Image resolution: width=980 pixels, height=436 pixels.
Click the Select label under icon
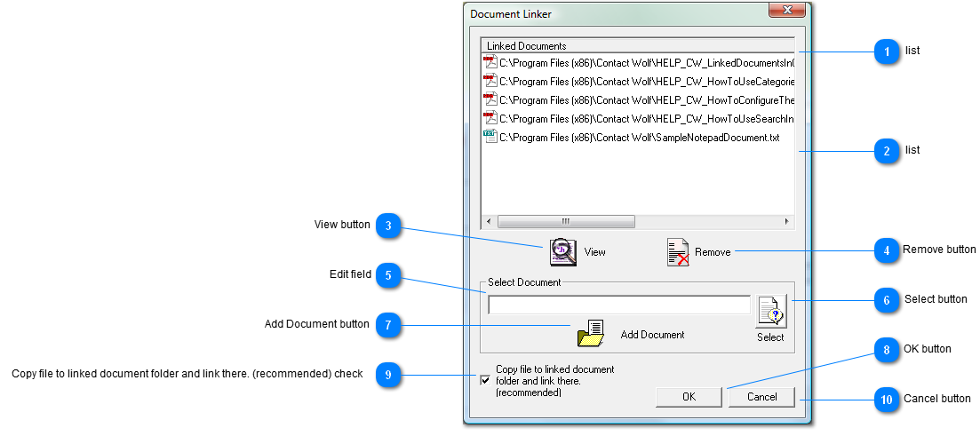coord(770,337)
